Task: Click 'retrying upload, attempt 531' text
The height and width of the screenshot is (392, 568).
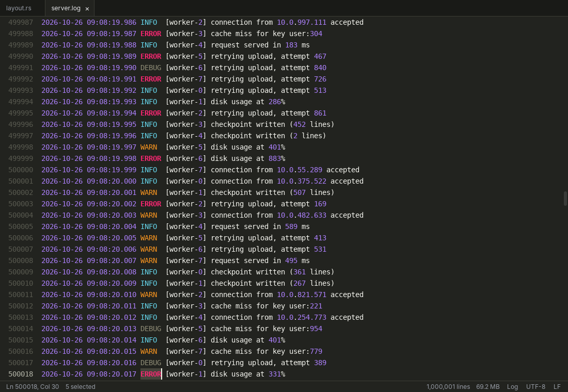Action: [x=269, y=249]
